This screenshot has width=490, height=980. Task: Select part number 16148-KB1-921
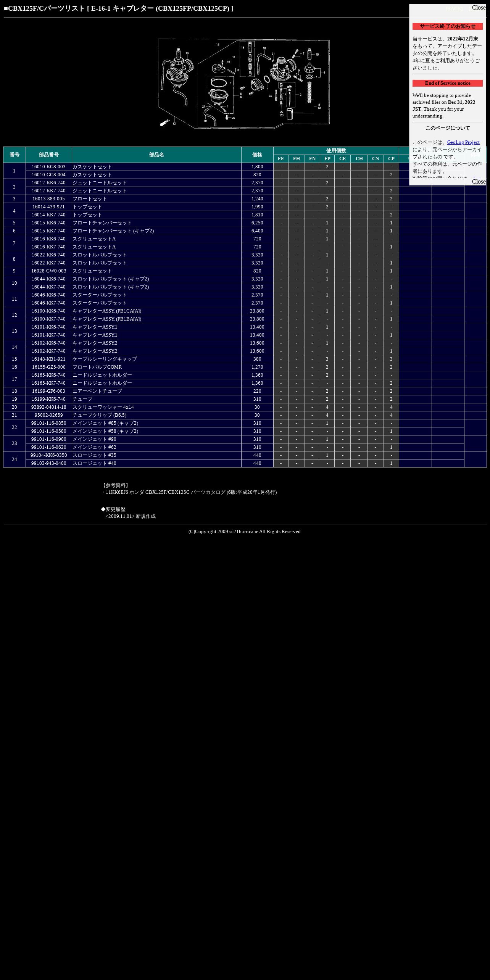point(48,359)
